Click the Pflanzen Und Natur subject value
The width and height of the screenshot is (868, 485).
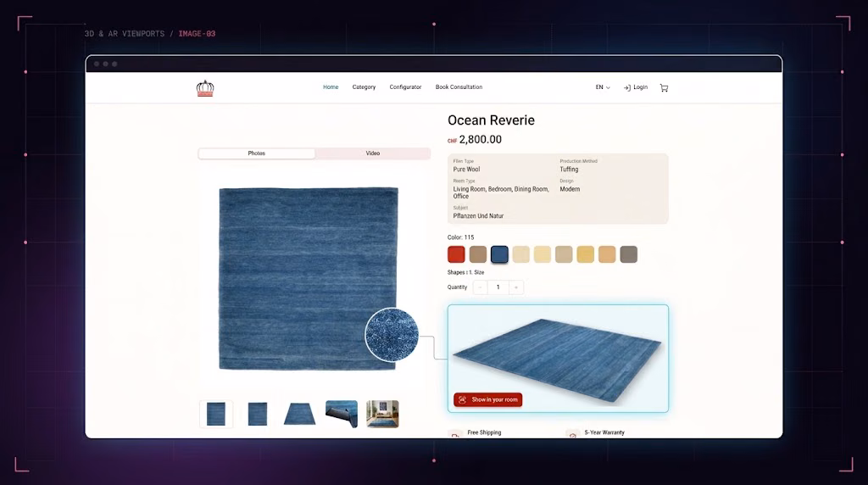478,216
